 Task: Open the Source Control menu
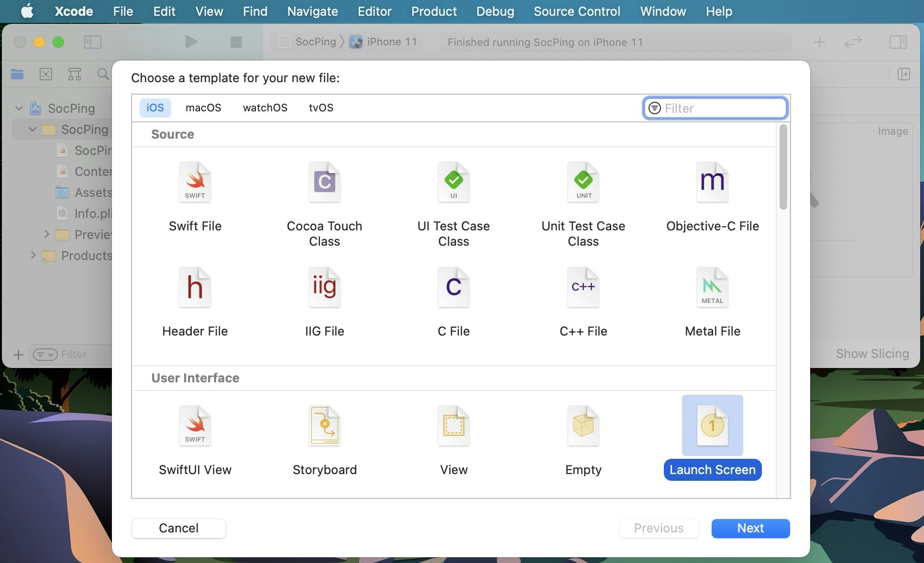(x=577, y=11)
